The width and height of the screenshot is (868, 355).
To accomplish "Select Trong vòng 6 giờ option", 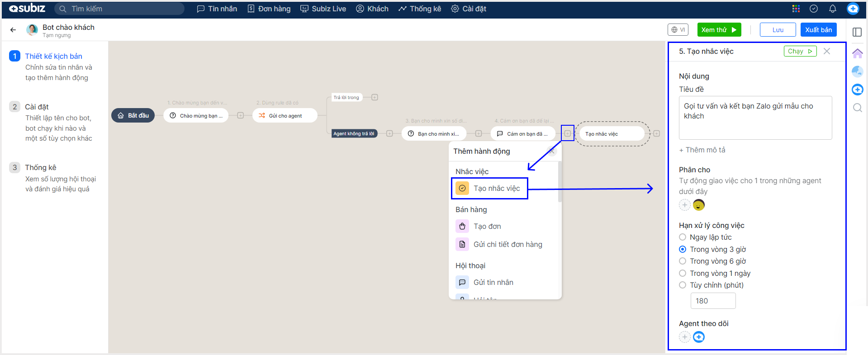I will point(683,261).
